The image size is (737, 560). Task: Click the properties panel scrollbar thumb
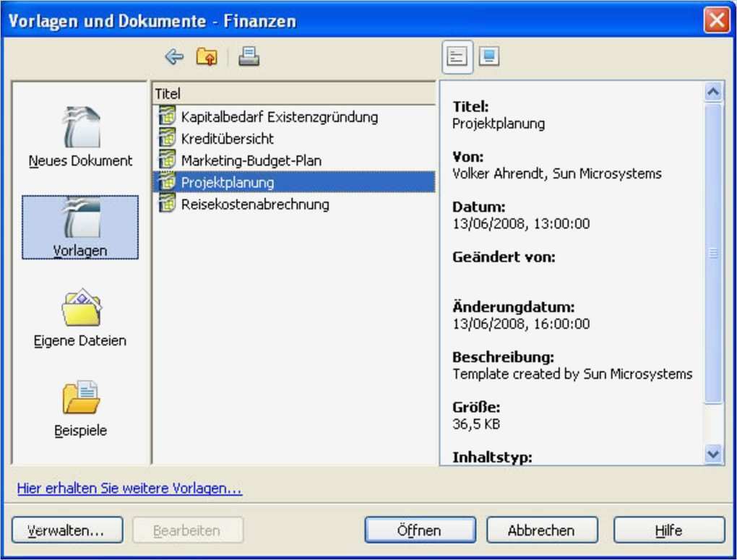(x=713, y=253)
